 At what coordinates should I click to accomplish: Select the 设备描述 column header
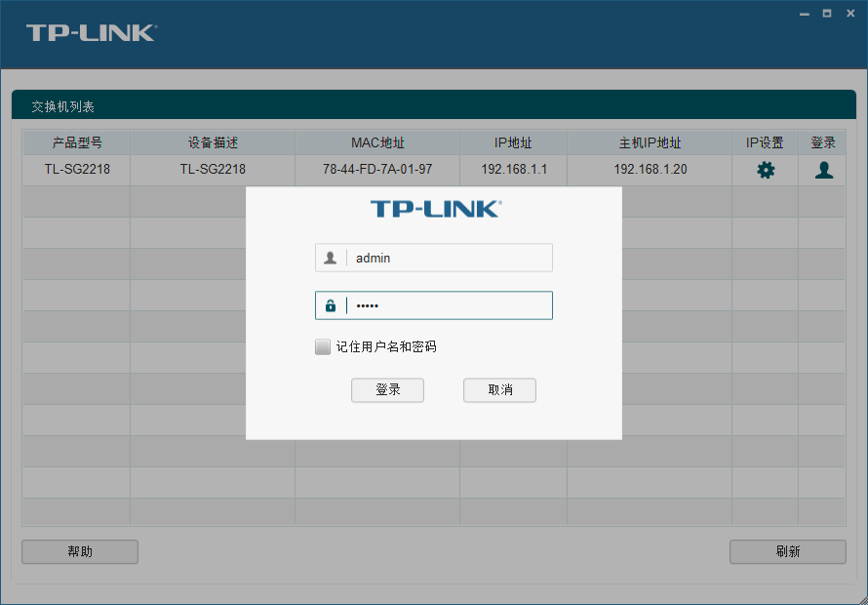(213, 142)
